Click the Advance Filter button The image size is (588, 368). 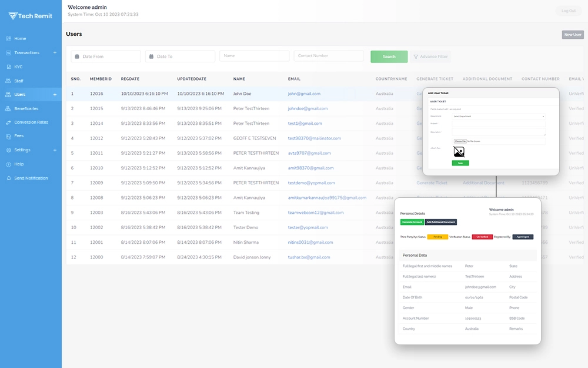pyautogui.click(x=430, y=57)
